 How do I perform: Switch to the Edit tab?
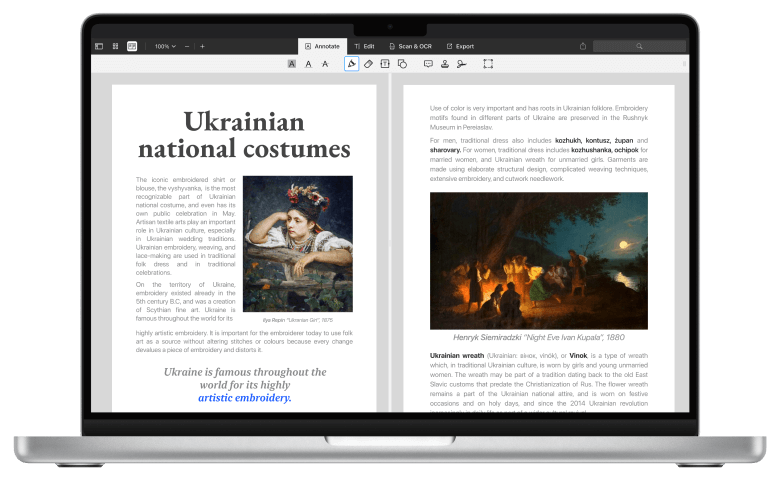[364, 46]
